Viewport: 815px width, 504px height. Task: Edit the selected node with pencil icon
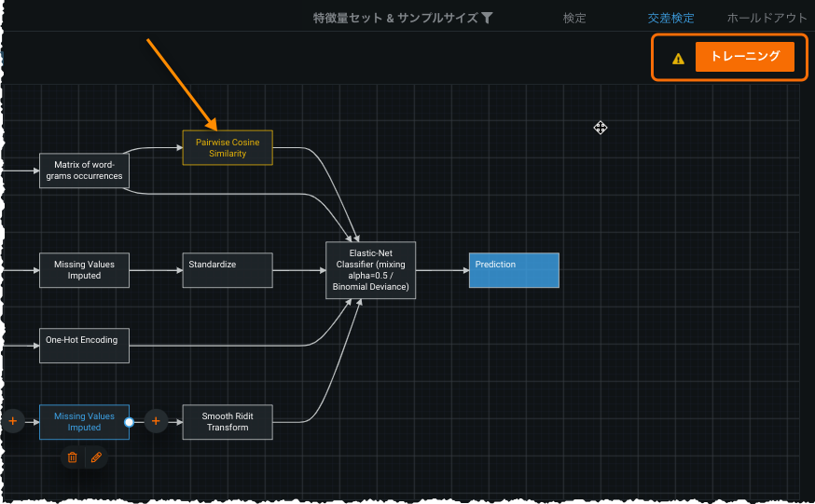click(95, 457)
